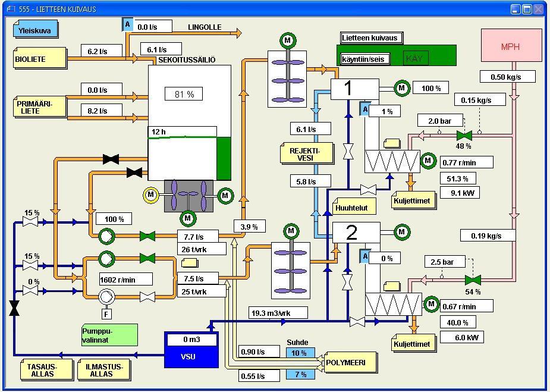This screenshot has width=550, height=392.
Task: Click the 0.50 kg/s steam flow value
Action: point(508,77)
